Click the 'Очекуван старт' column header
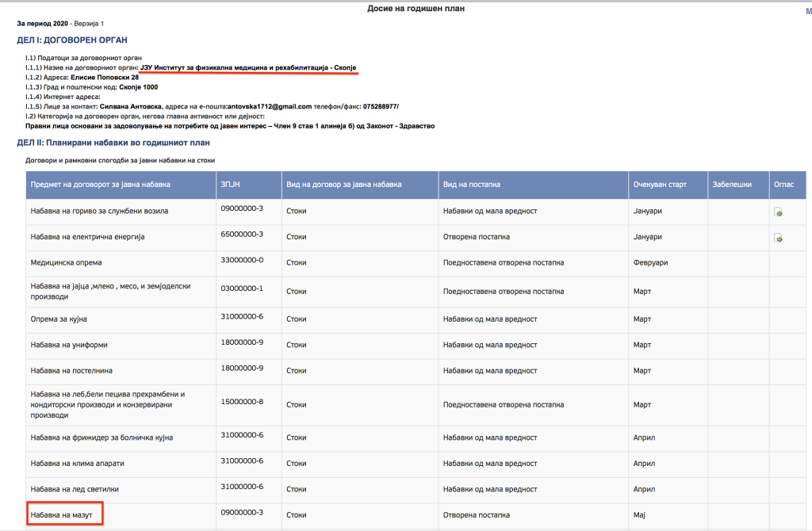This screenshot has width=812, height=531. 668,185
